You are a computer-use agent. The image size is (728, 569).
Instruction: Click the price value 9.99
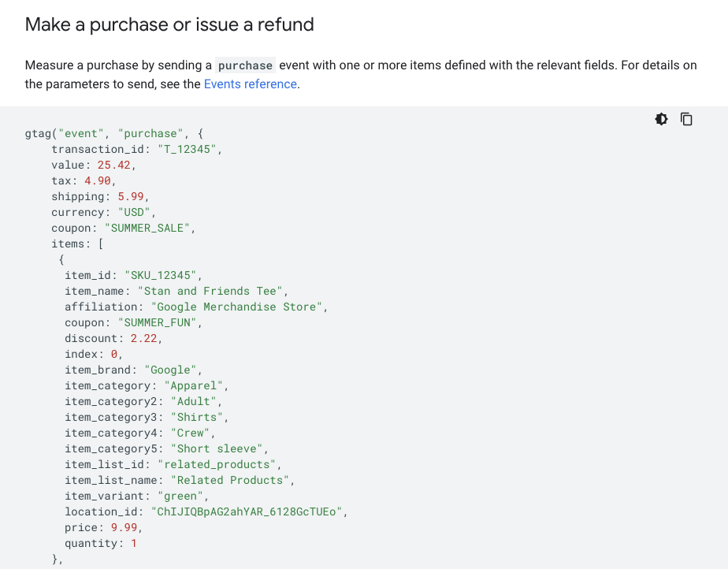click(124, 527)
